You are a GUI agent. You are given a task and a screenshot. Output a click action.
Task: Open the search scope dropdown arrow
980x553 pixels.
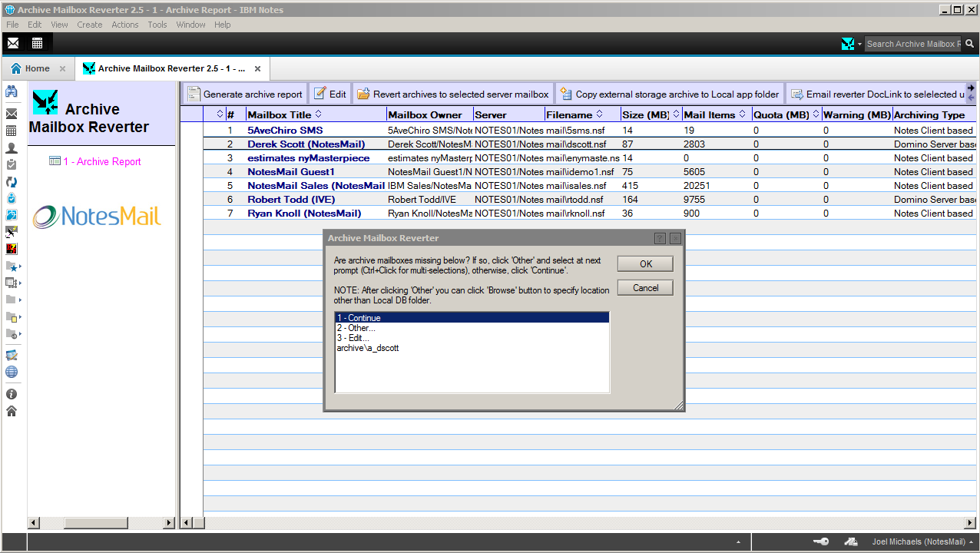coord(859,45)
